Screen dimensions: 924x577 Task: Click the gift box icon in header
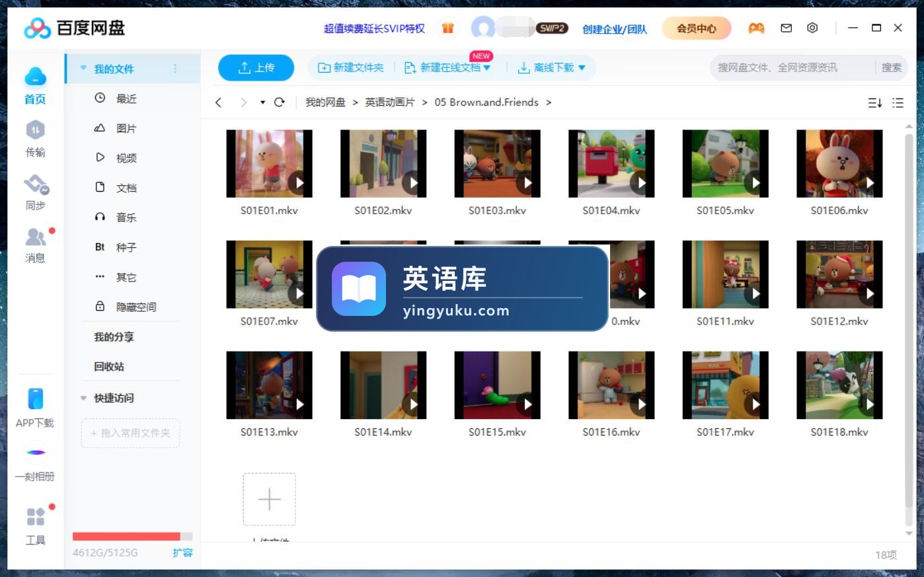447,28
